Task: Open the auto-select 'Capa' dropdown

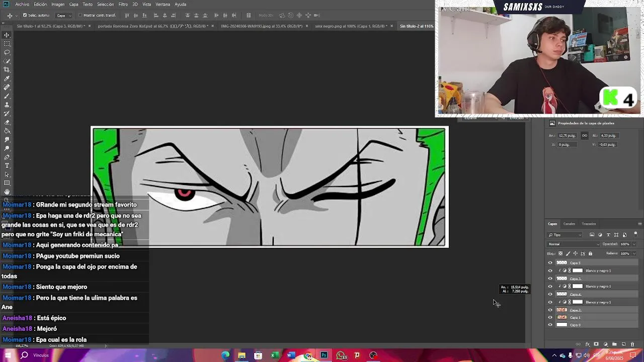Action: pos(63,15)
